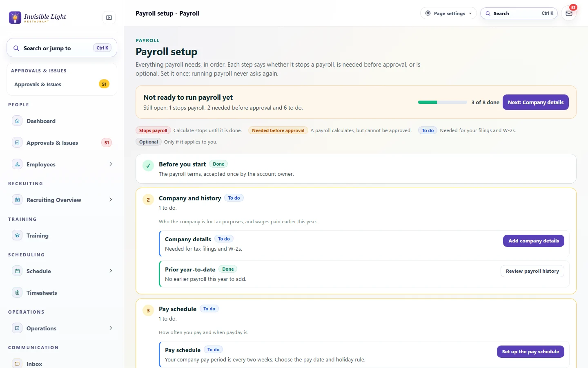Click the Needed before approval legend tag

click(x=278, y=130)
